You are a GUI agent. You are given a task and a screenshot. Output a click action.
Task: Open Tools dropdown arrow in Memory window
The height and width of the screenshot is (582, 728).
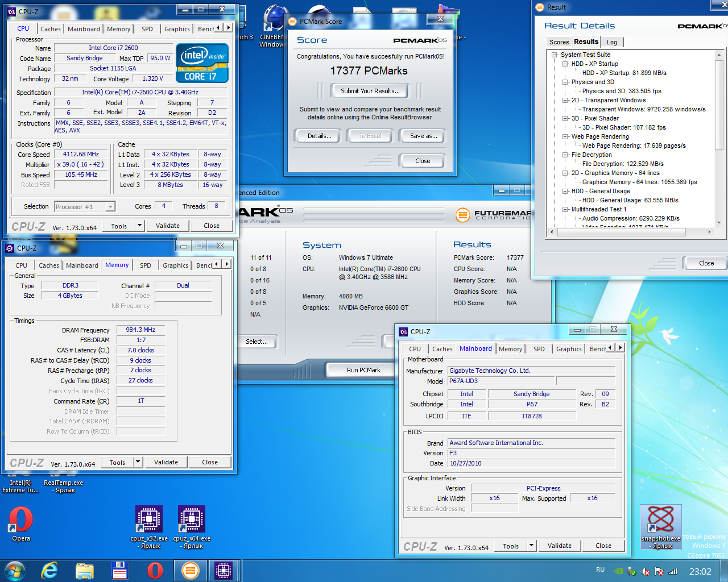point(138,462)
